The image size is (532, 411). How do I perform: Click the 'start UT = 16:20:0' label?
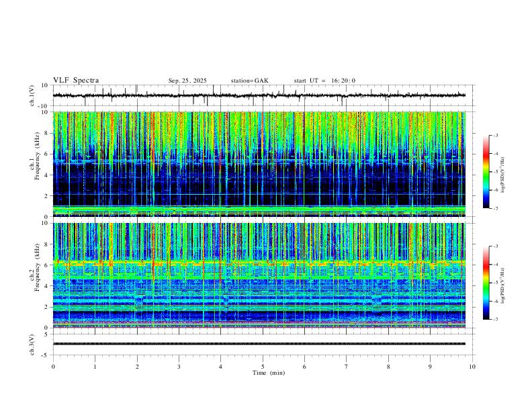pos(324,81)
